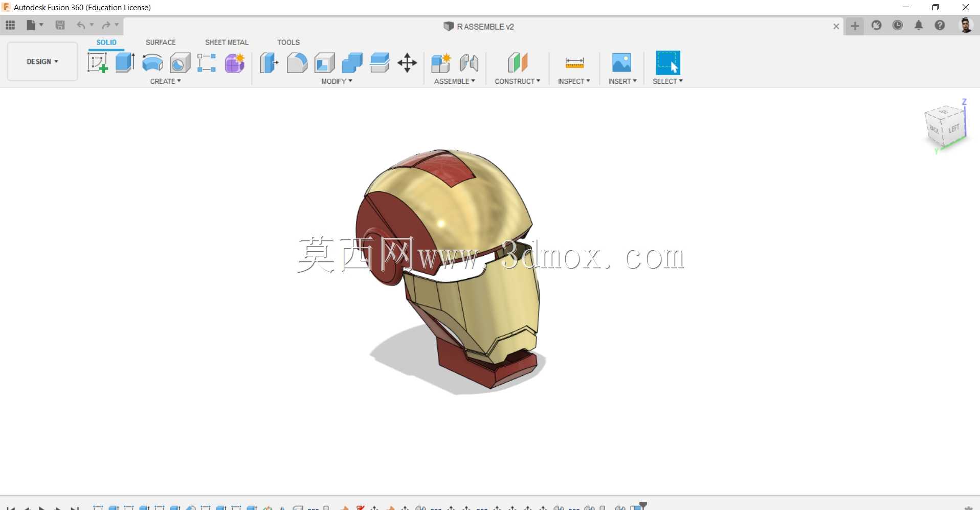Open the user profile avatar
This screenshot has width=980, height=510.
[966, 25]
